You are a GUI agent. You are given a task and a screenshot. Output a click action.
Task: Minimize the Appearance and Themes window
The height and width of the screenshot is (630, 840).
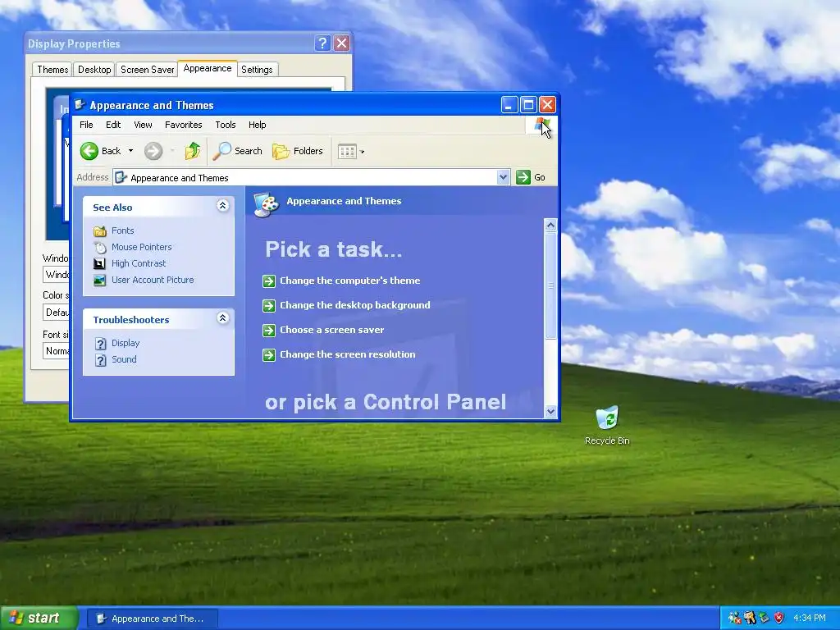click(x=509, y=105)
